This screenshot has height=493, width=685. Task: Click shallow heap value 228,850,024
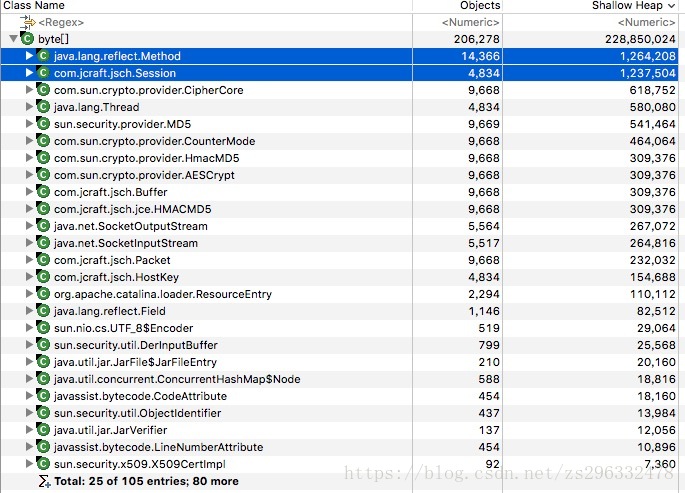pyautogui.click(x=640, y=39)
